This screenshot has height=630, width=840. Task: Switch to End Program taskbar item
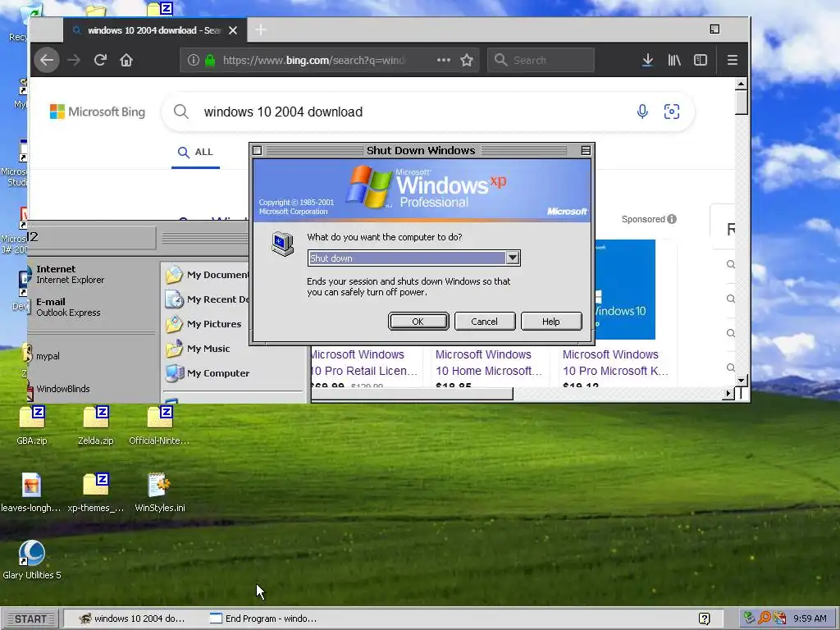pyautogui.click(x=263, y=619)
